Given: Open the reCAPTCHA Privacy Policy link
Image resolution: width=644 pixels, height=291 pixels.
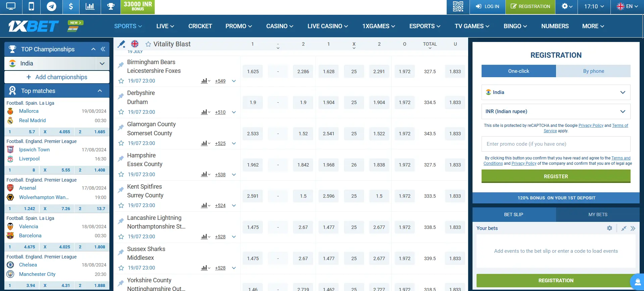Looking at the screenshot, I should (591, 126).
